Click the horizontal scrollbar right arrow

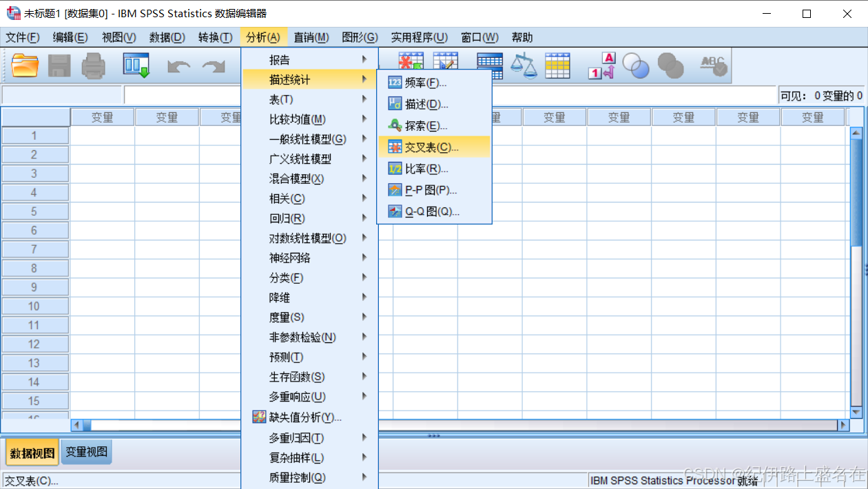[843, 426]
